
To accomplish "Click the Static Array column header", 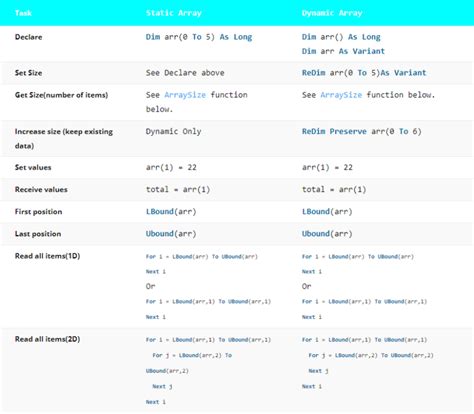I will [x=174, y=13].
